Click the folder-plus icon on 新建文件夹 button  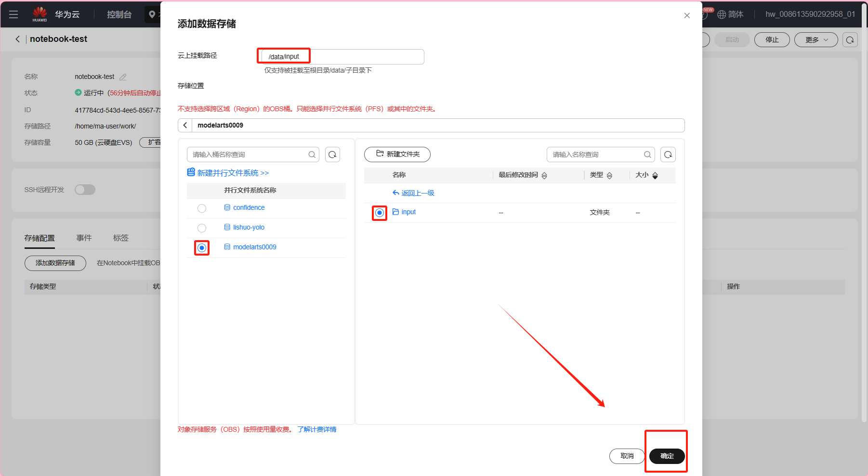pyautogui.click(x=380, y=154)
